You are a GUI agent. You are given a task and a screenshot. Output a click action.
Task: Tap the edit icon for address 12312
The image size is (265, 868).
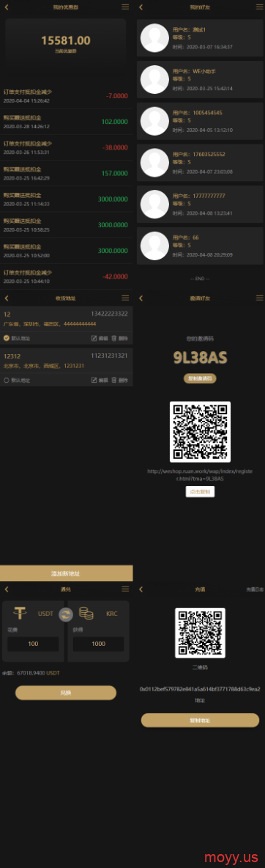pos(94,380)
